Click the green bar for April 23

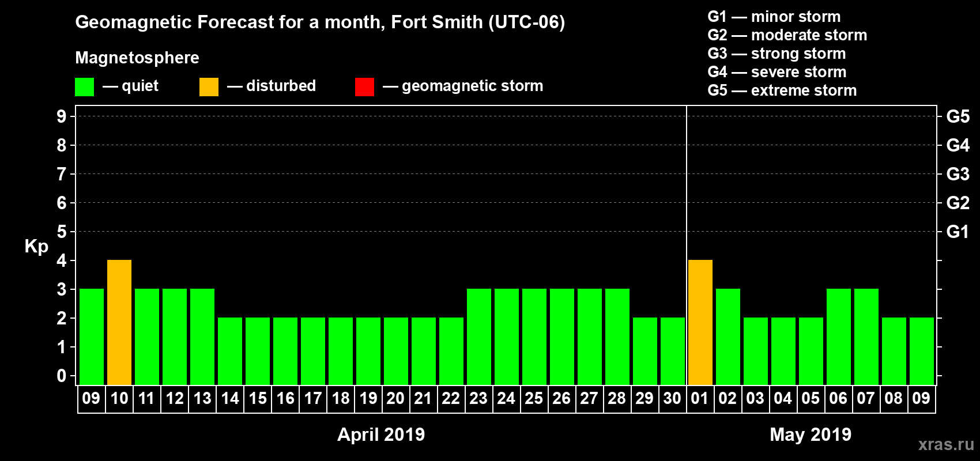479,337
